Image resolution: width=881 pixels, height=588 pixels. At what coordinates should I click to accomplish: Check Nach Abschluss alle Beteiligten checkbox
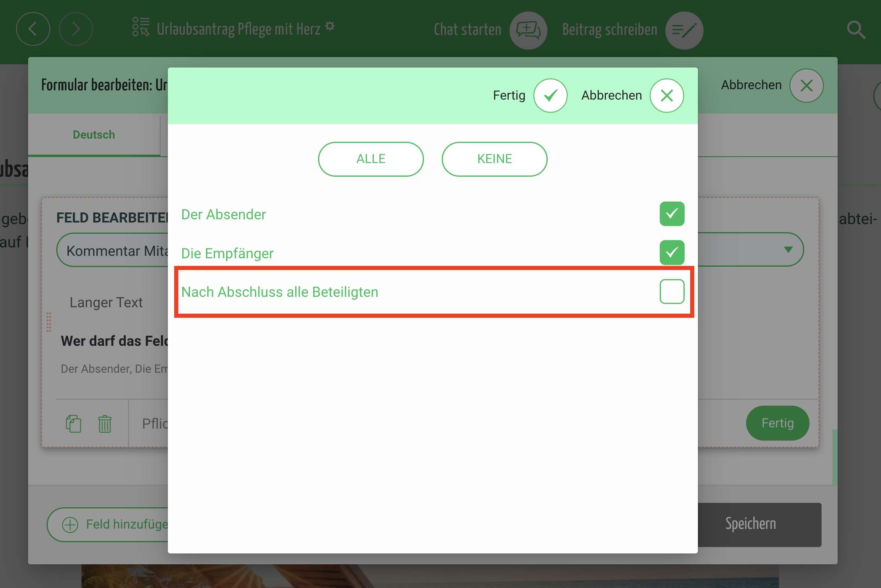[672, 292]
